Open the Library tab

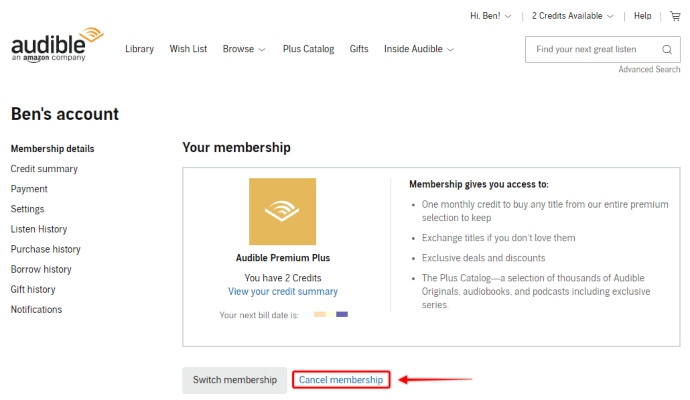click(139, 49)
